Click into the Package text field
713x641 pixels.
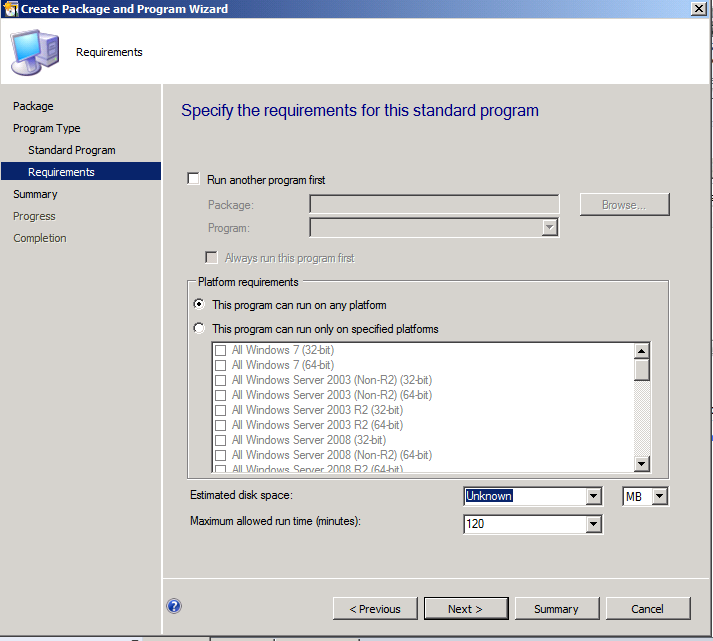434,204
